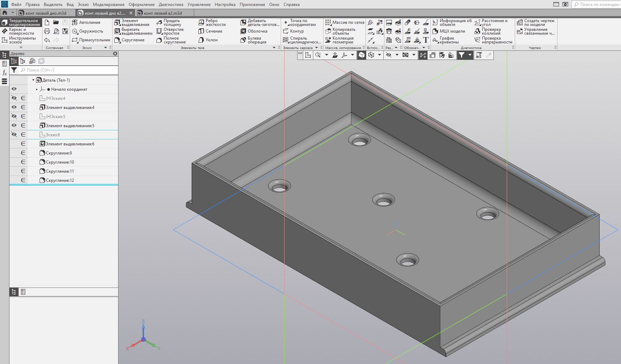Hide Элемент выдавливания:4 with eye icon
The image size is (621, 364).
[14, 107]
